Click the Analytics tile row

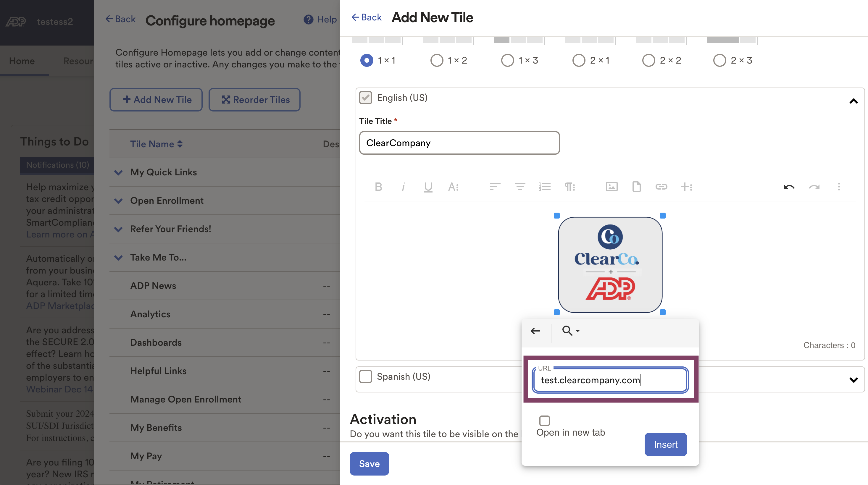coord(225,314)
